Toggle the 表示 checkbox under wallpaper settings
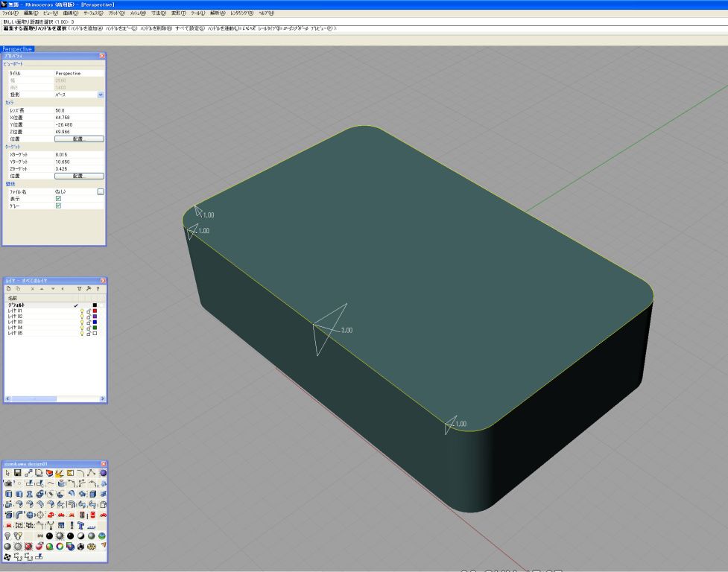Image resolution: width=728 pixels, height=572 pixels. 58,199
